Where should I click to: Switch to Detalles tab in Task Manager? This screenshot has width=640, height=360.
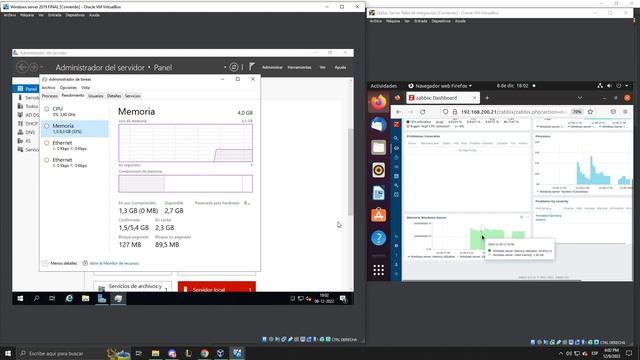pyautogui.click(x=114, y=96)
